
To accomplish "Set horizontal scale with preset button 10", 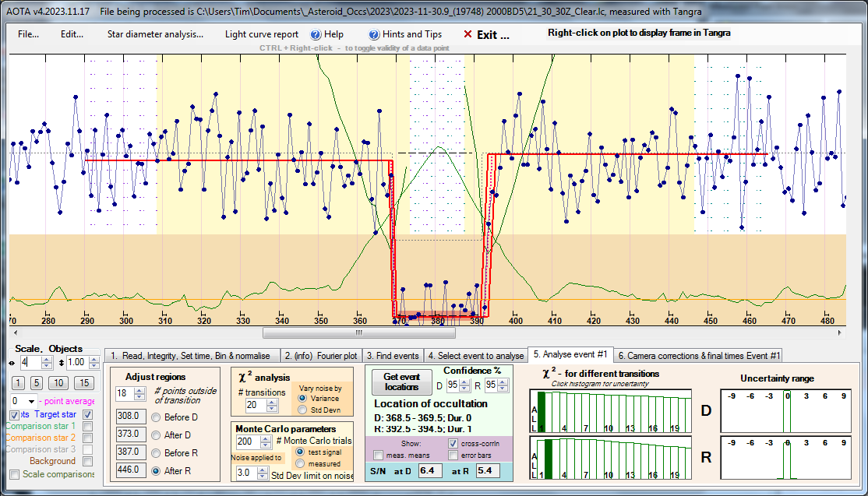I will 58,382.
